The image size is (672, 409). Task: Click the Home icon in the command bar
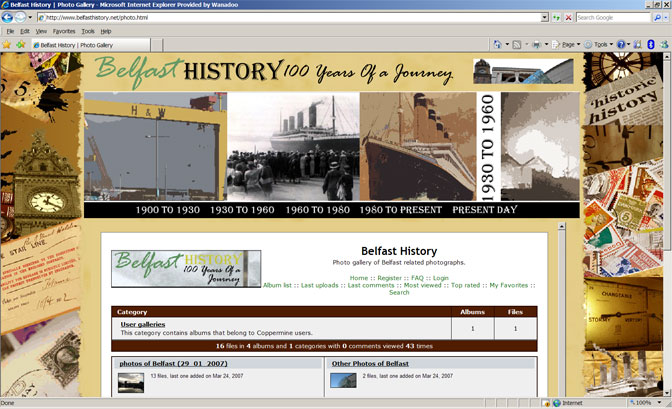[498, 45]
